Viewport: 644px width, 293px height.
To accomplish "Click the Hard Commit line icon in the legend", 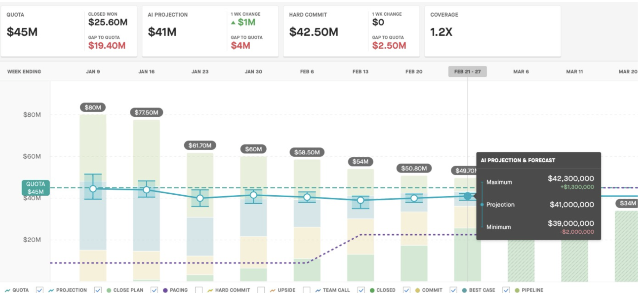I will (210, 290).
